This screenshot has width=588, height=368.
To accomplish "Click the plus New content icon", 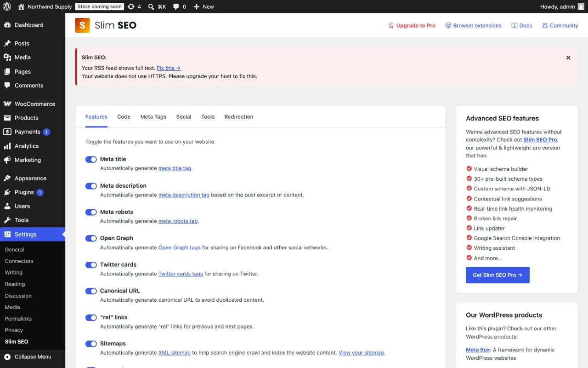I will pos(204,6).
